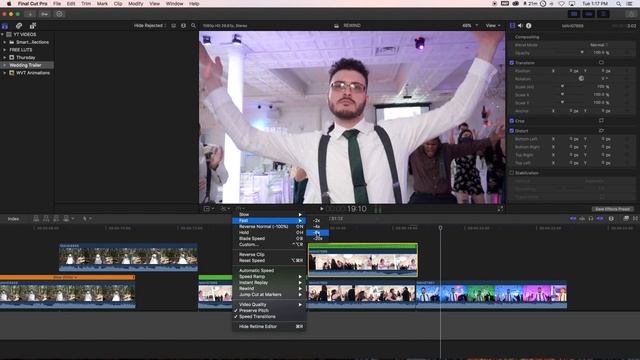Open the Modify menu in menu bar
This screenshot has height=360, width=640.
136,4
